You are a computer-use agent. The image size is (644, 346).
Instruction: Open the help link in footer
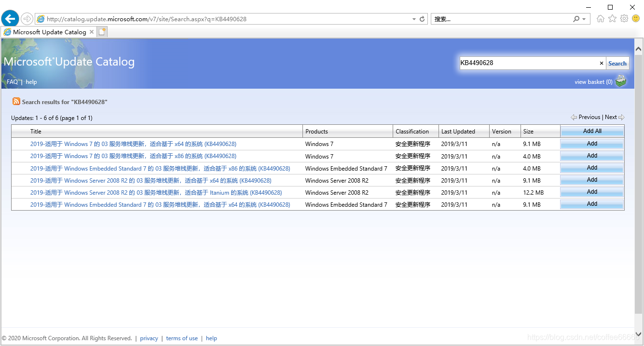(x=211, y=338)
